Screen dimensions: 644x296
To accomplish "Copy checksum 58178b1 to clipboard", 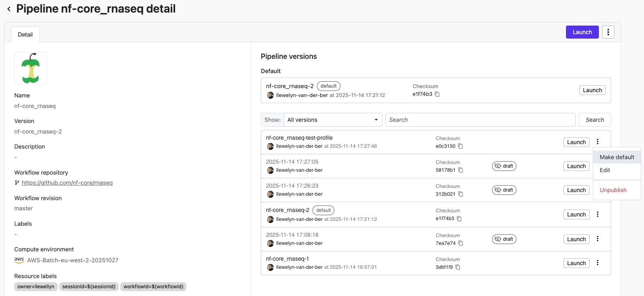I will [460, 170].
